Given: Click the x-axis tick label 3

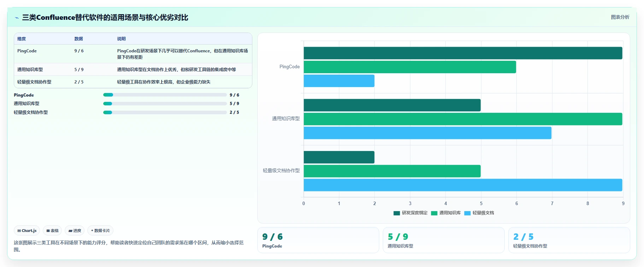Looking at the screenshot, I should [410, 203].
